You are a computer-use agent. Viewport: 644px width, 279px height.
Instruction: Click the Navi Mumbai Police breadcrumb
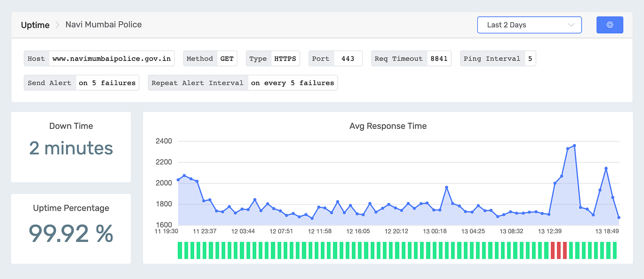pyautogui.click(x=103, y=25)
